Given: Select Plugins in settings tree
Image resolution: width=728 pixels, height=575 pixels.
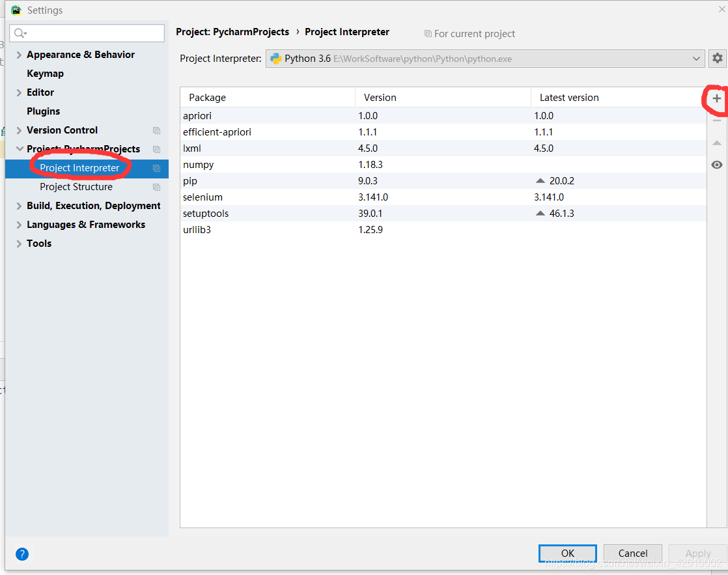Looking at the screenshot, I should (43, 111).
